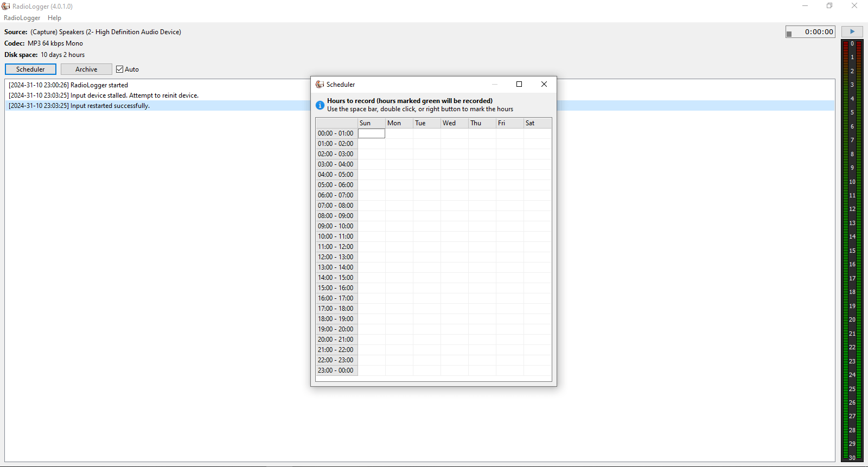Click the 18:00 - 19:00 row header
868x467 pixels.
[336, 319]
